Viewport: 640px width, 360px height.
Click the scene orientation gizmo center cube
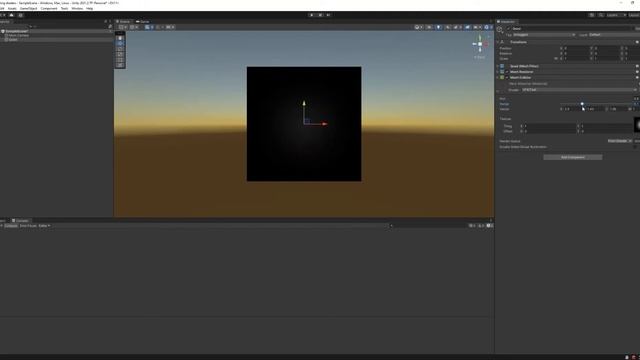pos(480,44)
